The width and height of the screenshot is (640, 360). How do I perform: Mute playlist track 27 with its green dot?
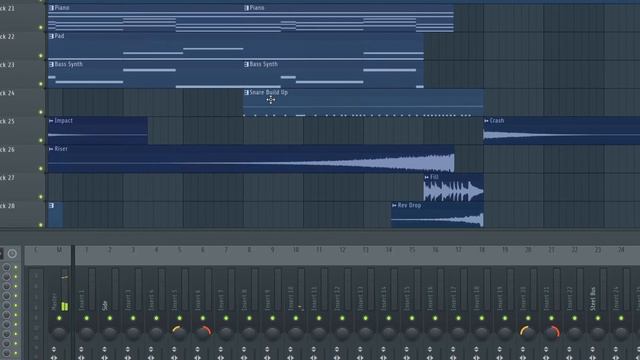40,196
